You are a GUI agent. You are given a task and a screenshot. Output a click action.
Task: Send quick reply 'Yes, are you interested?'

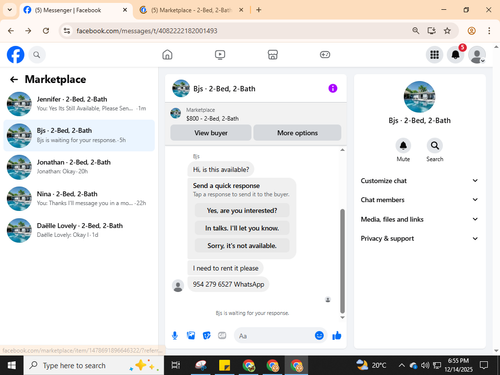[x=242, y=210]
